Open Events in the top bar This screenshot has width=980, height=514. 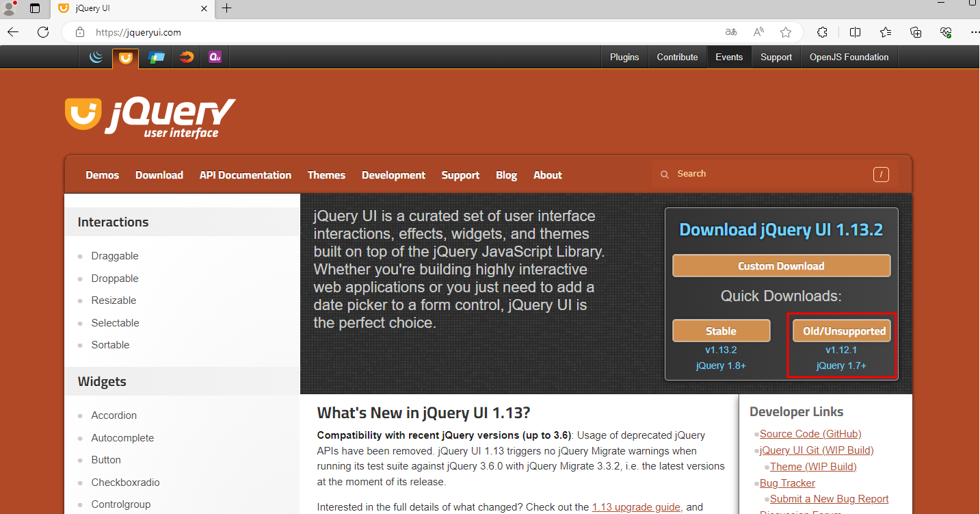729,57
